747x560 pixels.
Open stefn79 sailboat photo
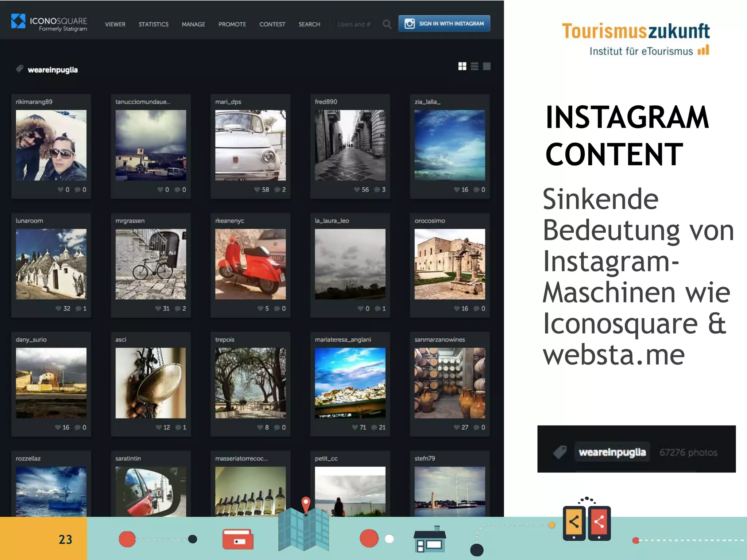coord(450,491)
